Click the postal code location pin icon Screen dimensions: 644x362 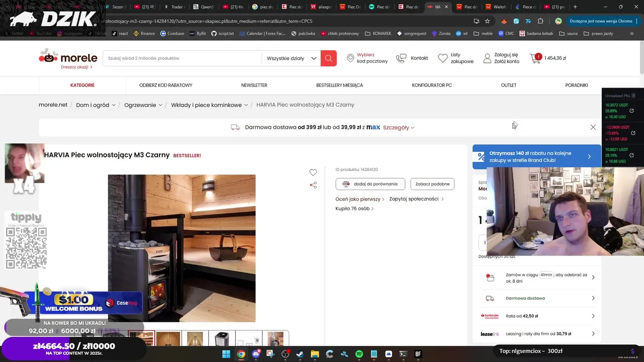click(350, 58)
